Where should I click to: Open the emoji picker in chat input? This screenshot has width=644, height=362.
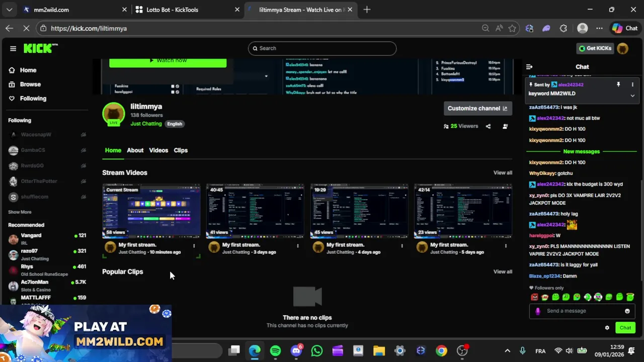[x=627, y=311]
